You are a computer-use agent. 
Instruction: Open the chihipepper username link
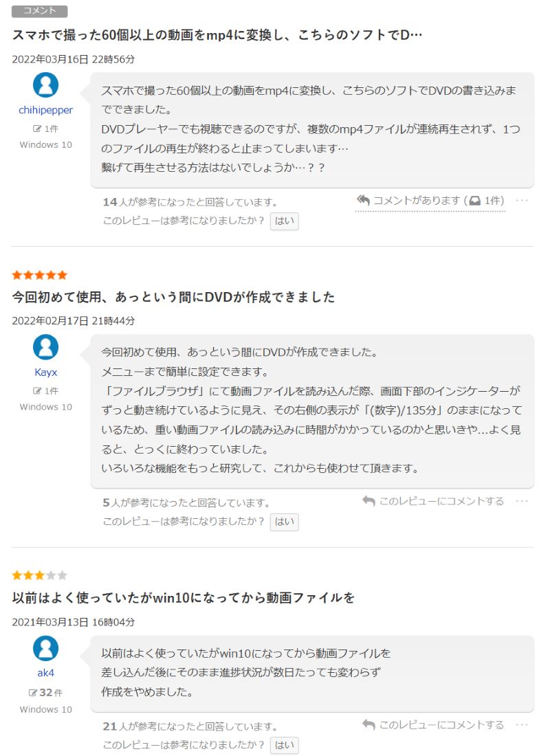(x=45, y=109)
